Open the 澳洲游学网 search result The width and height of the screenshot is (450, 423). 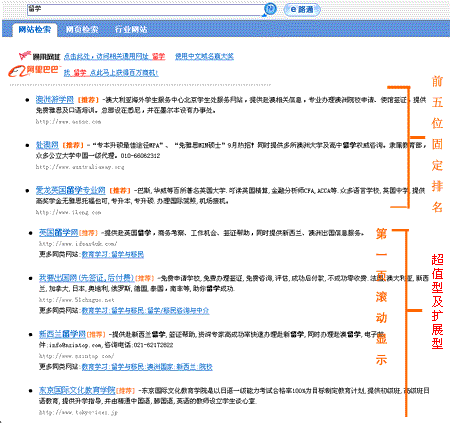coord(55,99)
